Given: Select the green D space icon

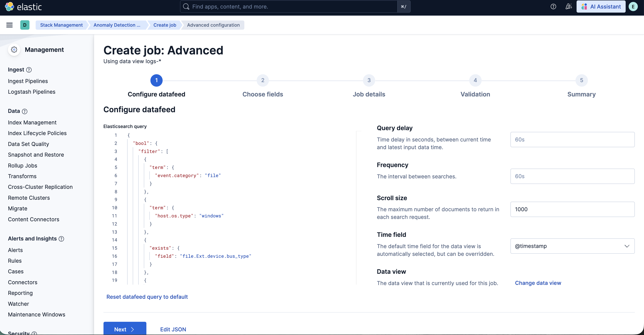Looking at the screenshot, I should (x=25, y=25).
